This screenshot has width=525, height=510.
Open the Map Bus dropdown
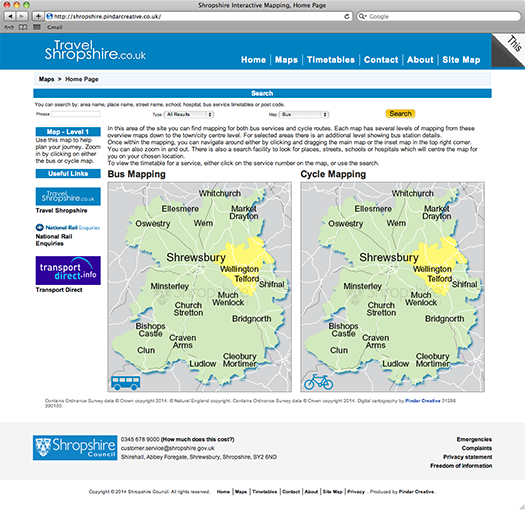coord(304,115)
